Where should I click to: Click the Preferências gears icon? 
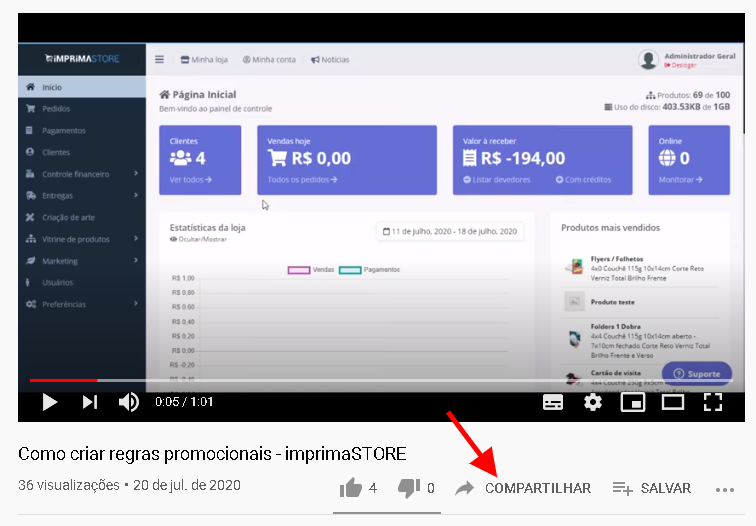tap(31, 304)
